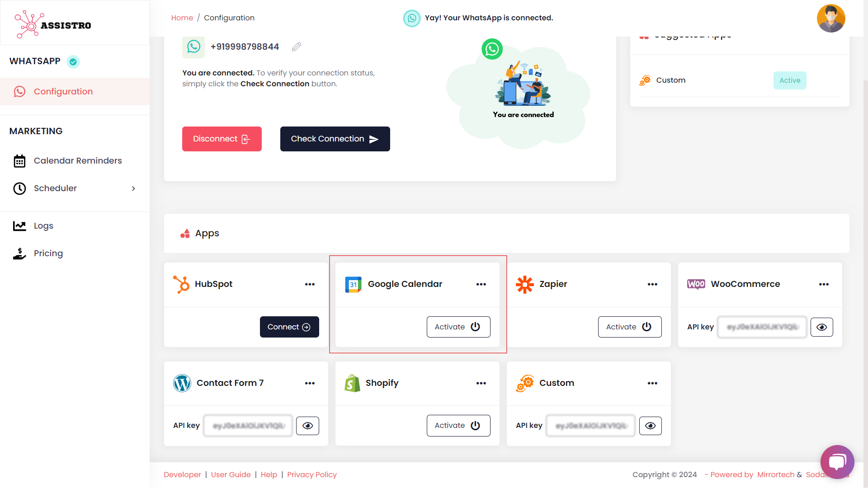Click the pencil edit icon beside phone number
The height and width of the screenshot is (488, 868).
coord(297,47)
